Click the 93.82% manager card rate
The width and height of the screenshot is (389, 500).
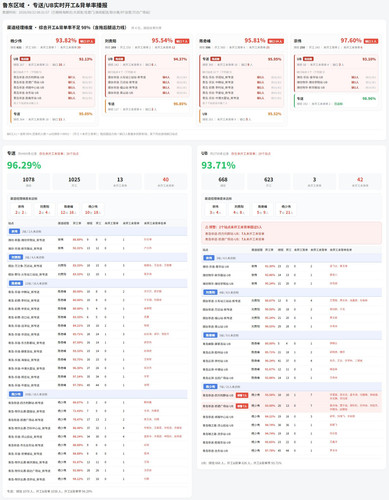66,40
